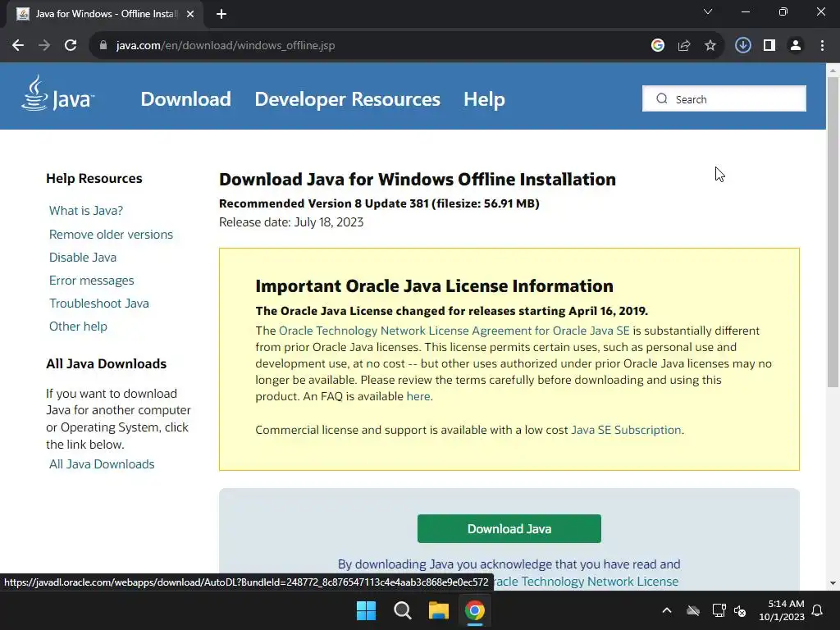Click the muted volume tray icon

click(x=740, y=610)
